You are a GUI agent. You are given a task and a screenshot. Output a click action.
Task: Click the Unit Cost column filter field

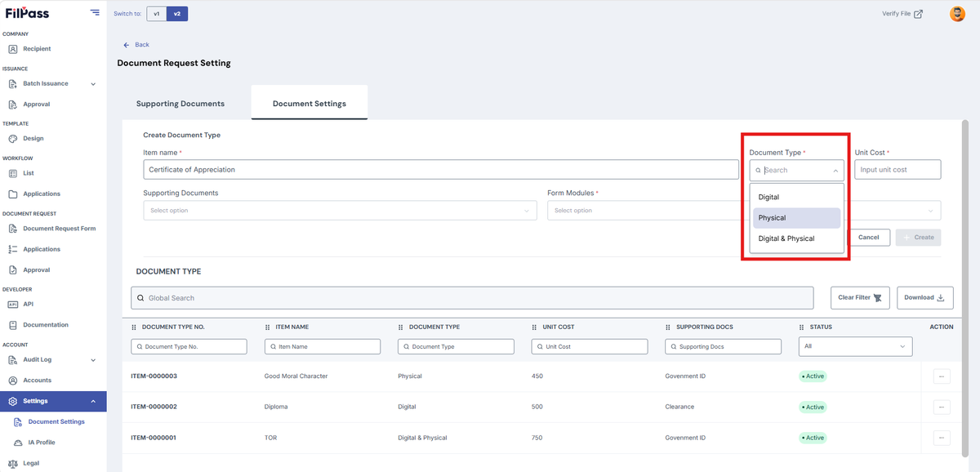click(x=589, y=346)
